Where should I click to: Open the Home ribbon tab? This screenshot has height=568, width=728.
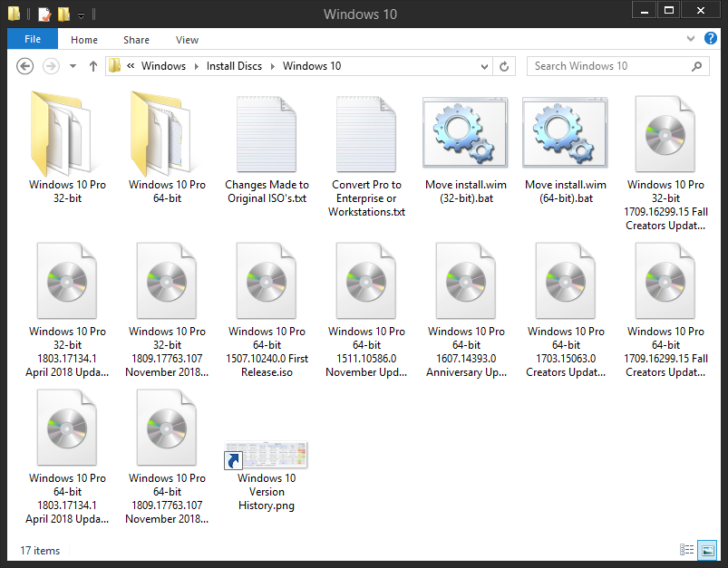[x=84, y=40]
